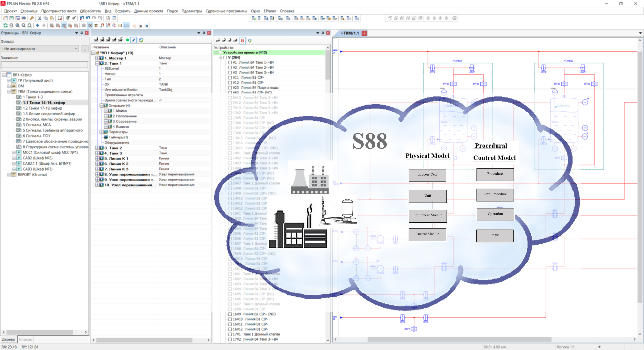Click the Cut scissors icon
The width and height of the screenshot is (644, 350).
point(40,18)
